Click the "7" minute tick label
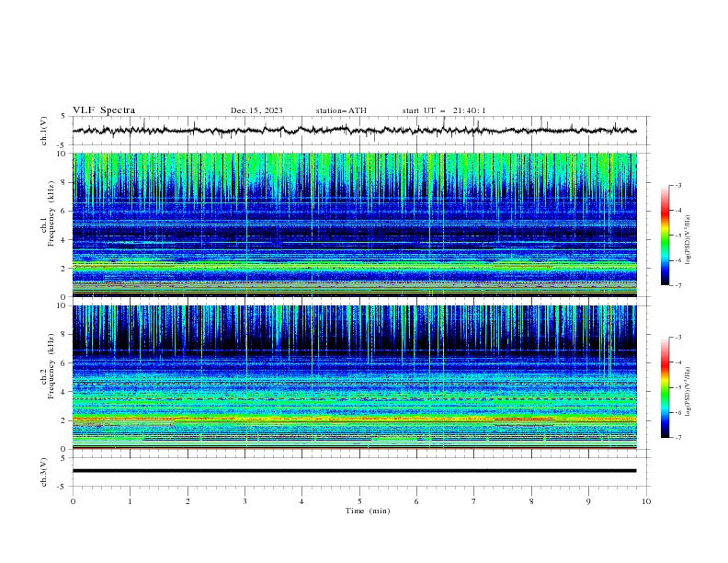The image size is (728, 563). pyautogui.click(x=474, y=501)
